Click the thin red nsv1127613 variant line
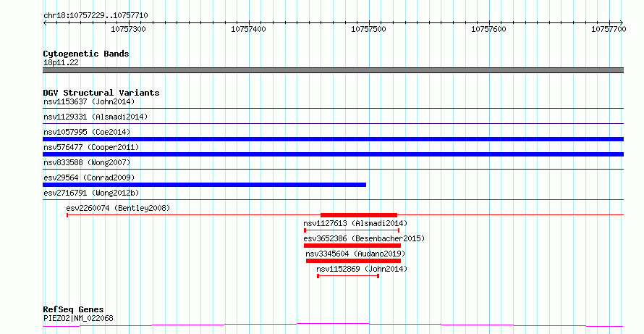 352,230
